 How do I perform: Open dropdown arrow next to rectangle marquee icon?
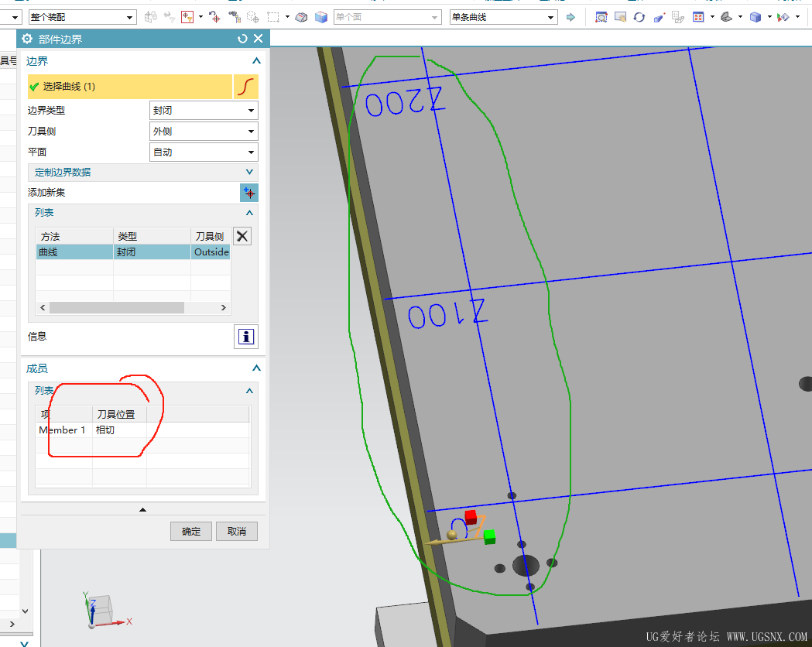pyautogui.click(x=287, y=17)
